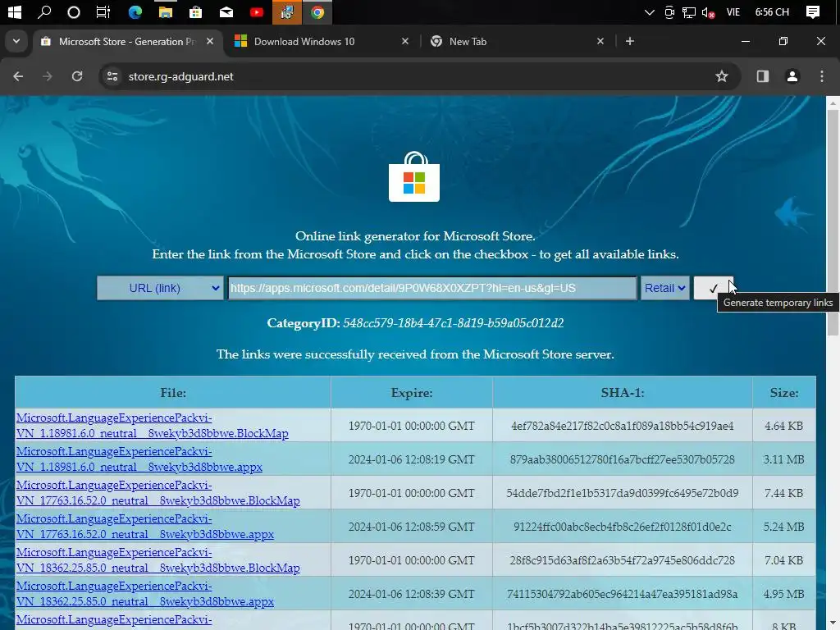Open clock showing 6:56 CH

click(772, 11)
